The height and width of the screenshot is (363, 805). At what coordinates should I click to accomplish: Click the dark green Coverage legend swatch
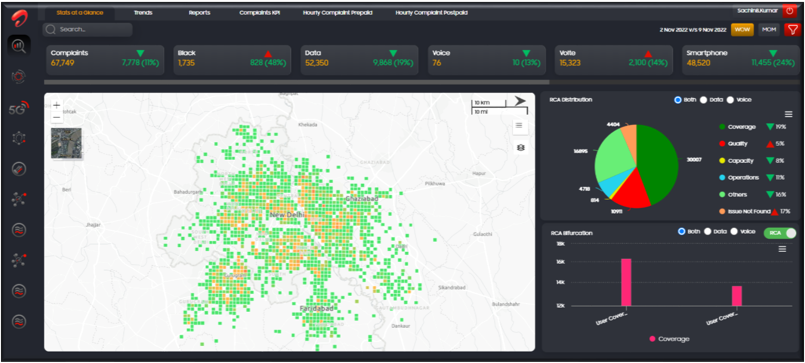click(721, 127)
